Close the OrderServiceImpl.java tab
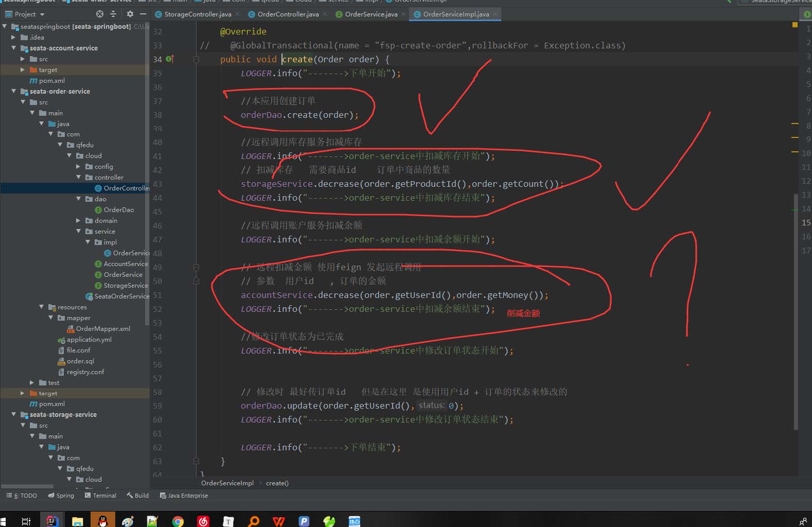 click(x=495, y=14)
